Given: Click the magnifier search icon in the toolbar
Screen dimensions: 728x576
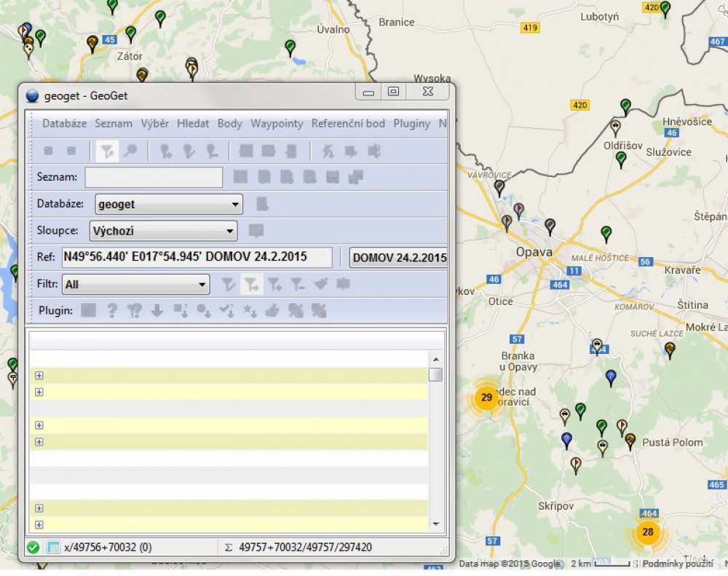Looking at the screenshot, I should 131,151.
